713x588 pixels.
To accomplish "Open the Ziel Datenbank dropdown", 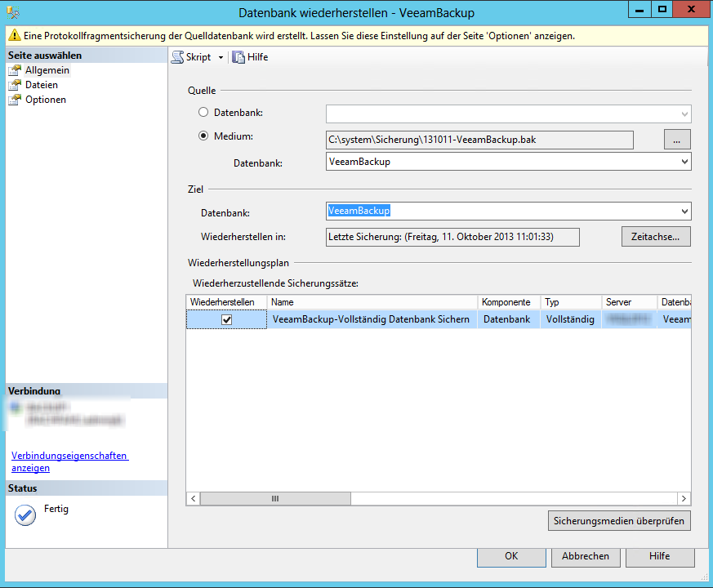I will click(x=684, y=211).
